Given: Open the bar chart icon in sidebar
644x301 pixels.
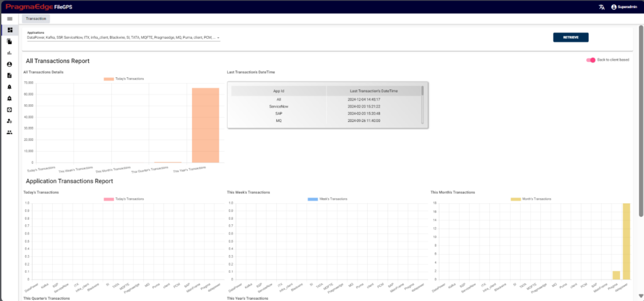Looking at the screenshot, I should coord(9,53).
